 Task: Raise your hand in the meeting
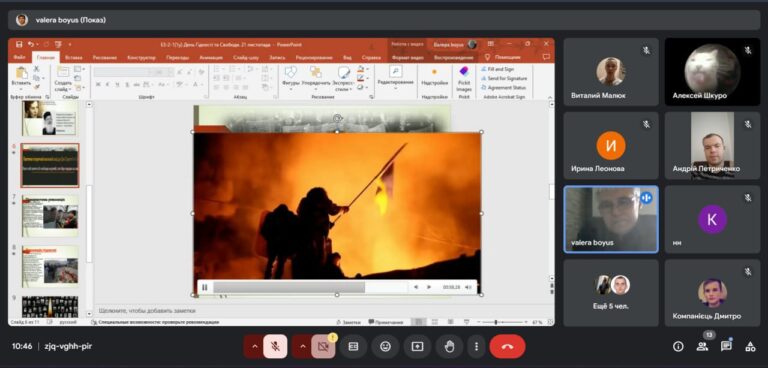point(449,346)
